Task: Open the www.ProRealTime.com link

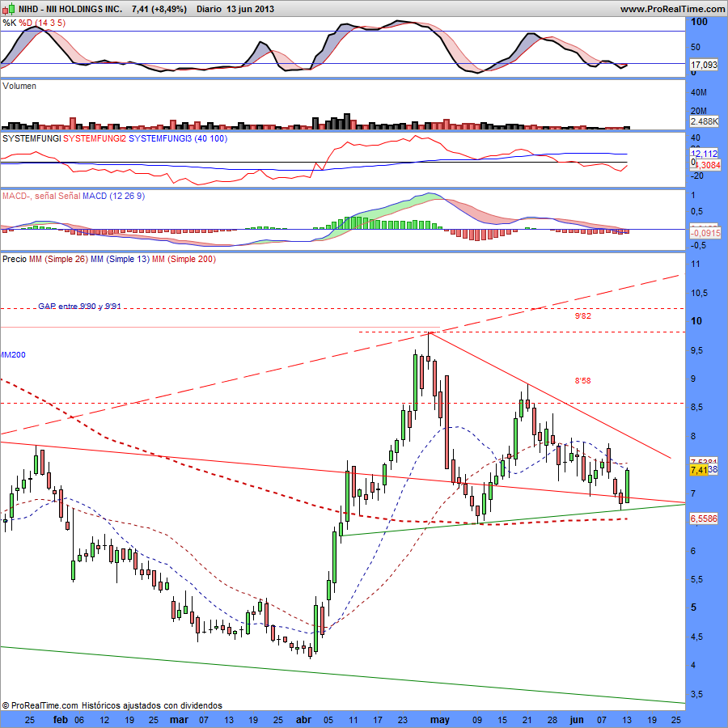Action: coord(673,9)
